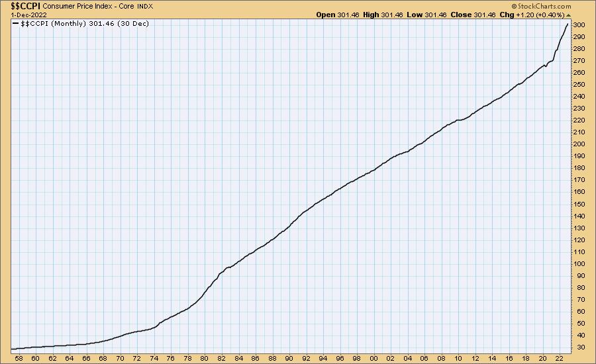Click the black line marker in the legend
Viewport: 596px width, 364px height.
click(16, 24)
